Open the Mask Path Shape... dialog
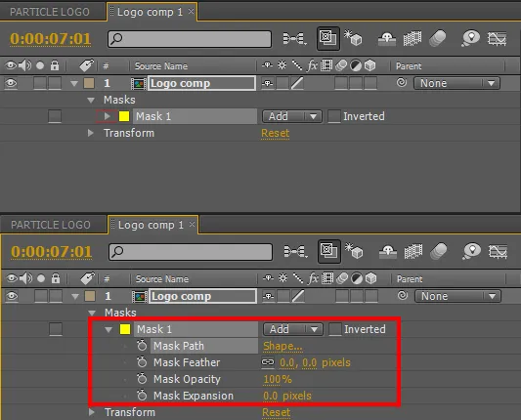This screenshot has height=420, width=521. [x=282, y=346]
